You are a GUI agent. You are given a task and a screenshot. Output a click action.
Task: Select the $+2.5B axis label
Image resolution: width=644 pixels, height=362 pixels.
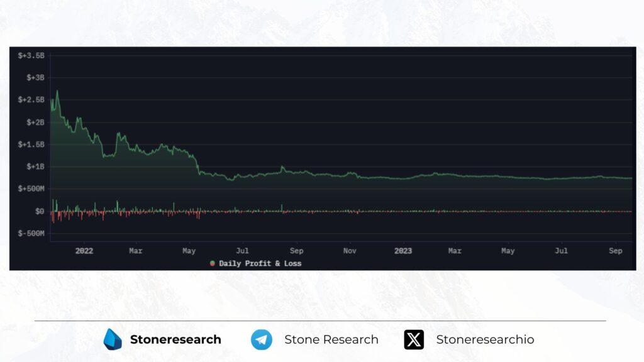click(31, 100)
